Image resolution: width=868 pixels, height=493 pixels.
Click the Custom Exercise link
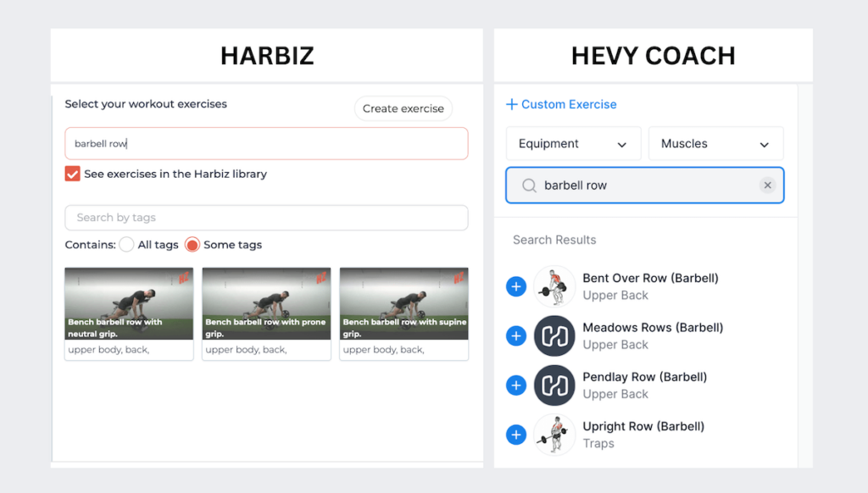[561, 104]
